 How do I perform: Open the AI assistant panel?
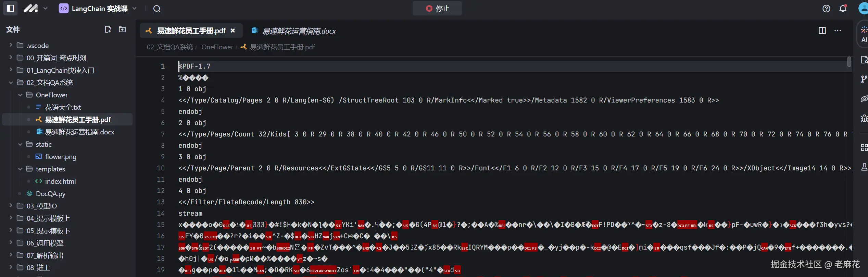(864, 34)
